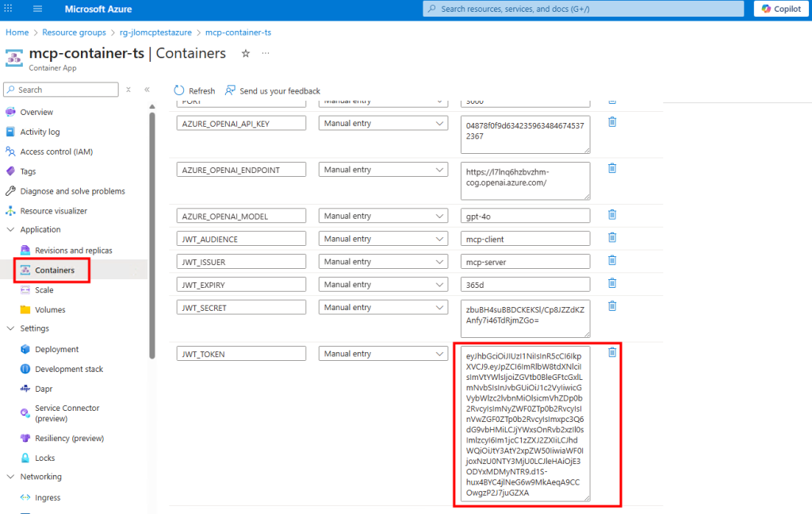Image resolution: width=812 pixels, height=514 pixels.
Task: Open the hamburger portal menu
Action: coord(38,9)
